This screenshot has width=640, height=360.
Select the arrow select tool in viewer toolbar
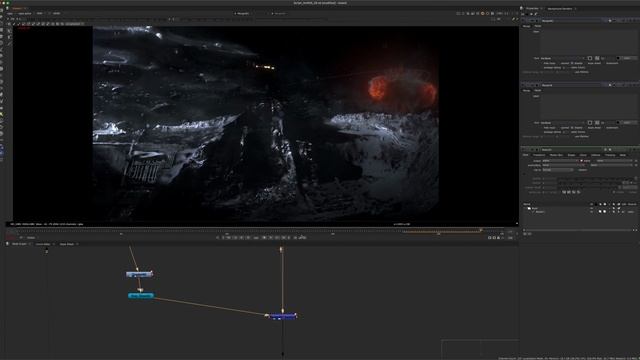[9, 31]
